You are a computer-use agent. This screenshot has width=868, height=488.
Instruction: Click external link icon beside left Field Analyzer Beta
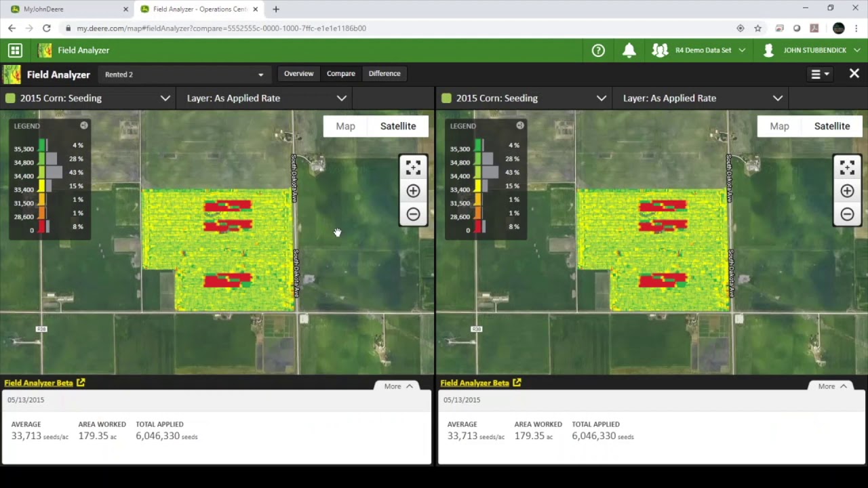(x=81, y=383)
